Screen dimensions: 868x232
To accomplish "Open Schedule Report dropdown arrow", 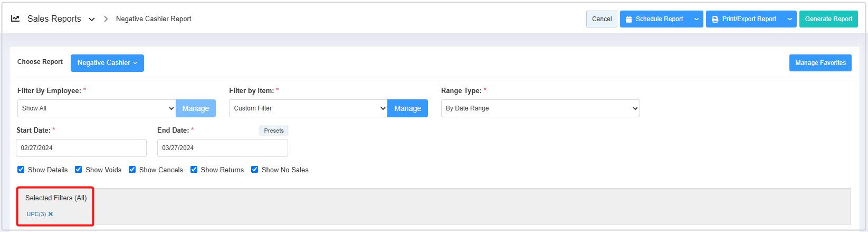I will point(697,19).
